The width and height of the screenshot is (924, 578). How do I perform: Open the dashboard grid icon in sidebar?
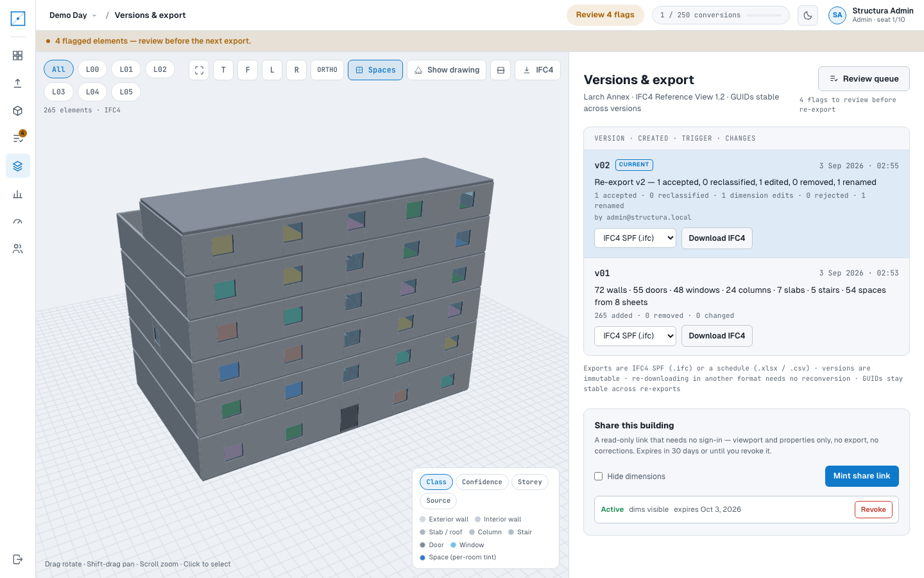(18, 56)
